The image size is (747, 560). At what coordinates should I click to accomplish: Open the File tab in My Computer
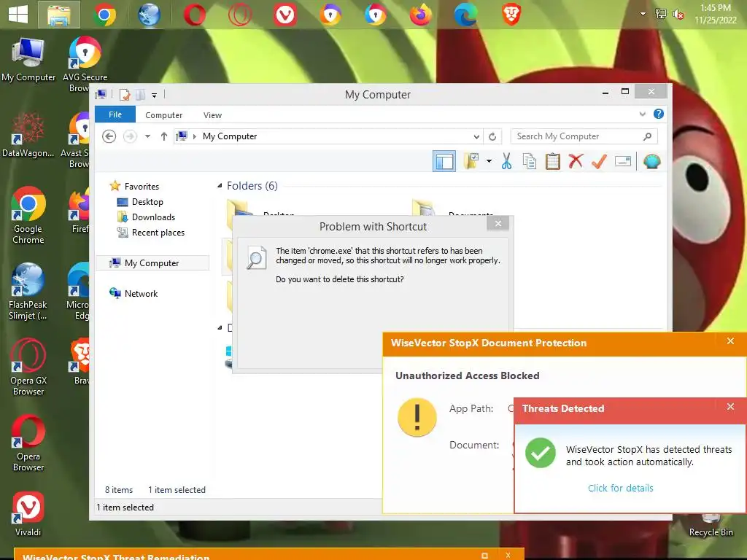point(115,114)
